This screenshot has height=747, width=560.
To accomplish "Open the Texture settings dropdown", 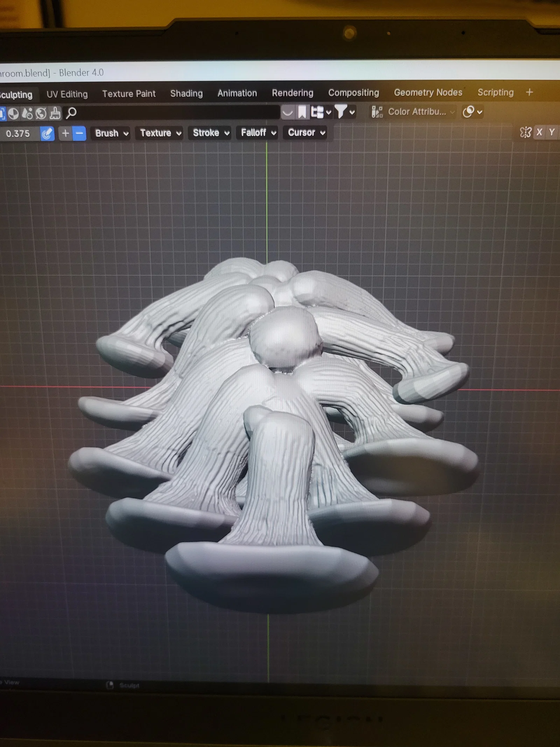I will [160, 133].
